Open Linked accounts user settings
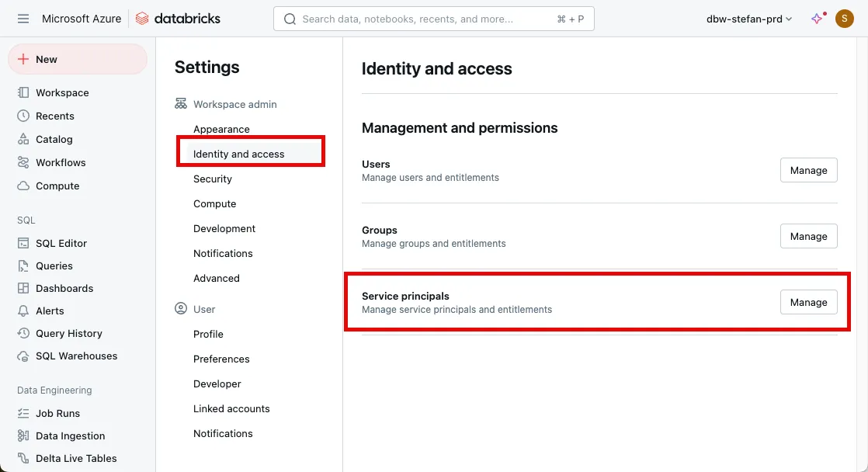Screen dimensions: 868x472 coord(231,408)
